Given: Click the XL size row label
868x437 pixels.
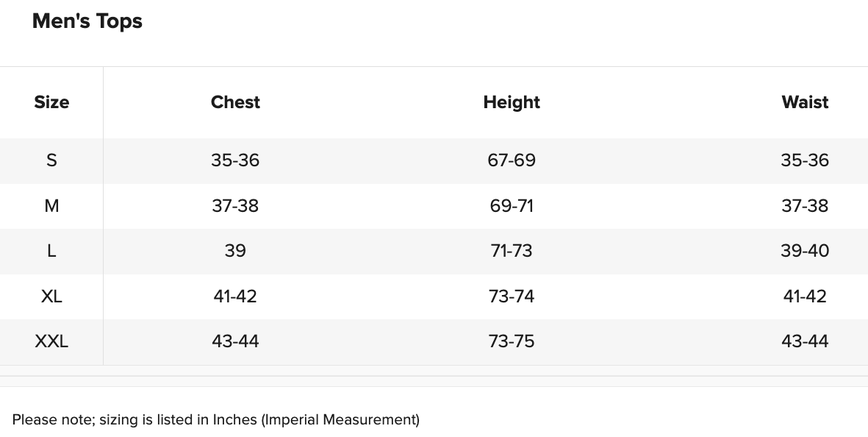Looking at the screenshot, I should coord(51,296).
